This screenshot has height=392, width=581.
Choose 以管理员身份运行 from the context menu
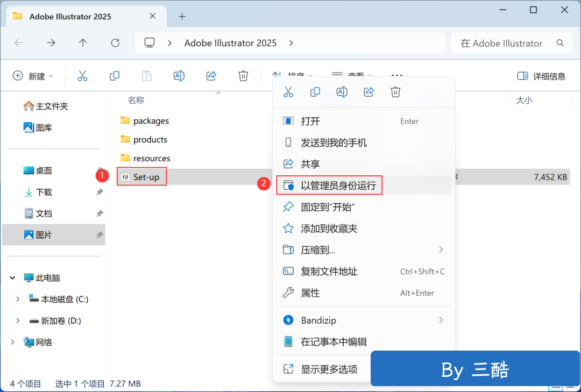point(364,186)
